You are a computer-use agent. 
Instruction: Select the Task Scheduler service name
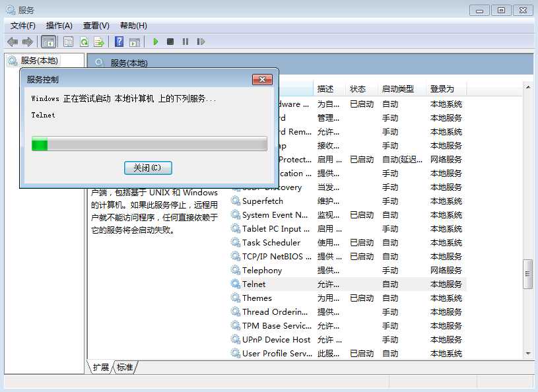click(271, 242)
